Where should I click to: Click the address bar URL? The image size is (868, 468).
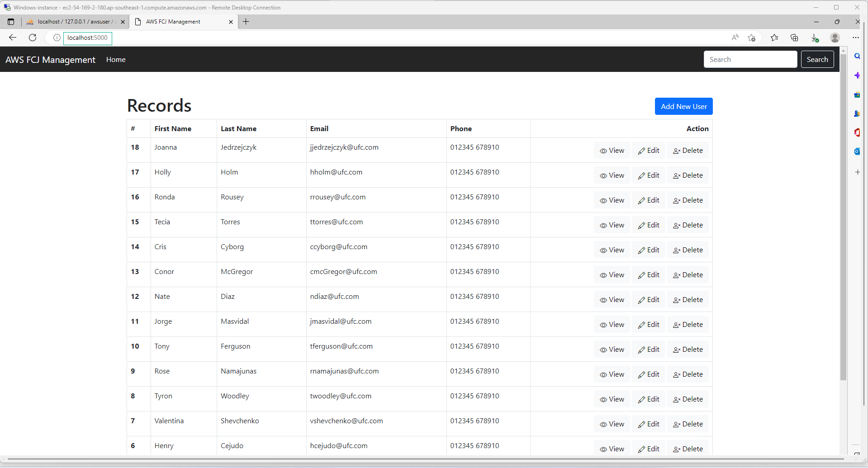(87, 38)
